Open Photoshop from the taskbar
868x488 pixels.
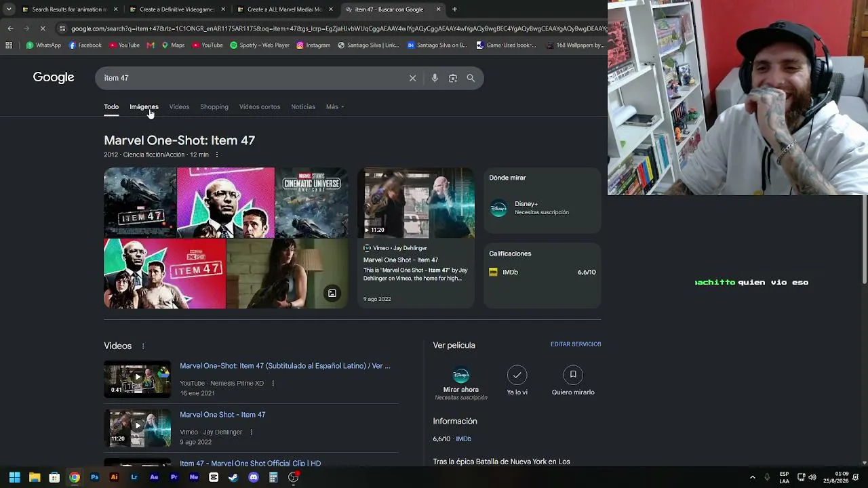[x=94, y=477]
